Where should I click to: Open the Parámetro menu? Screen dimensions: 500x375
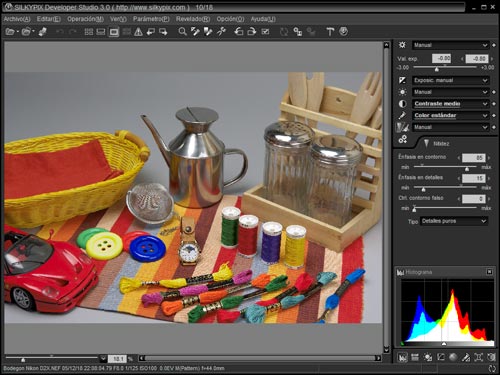(151, 19)
